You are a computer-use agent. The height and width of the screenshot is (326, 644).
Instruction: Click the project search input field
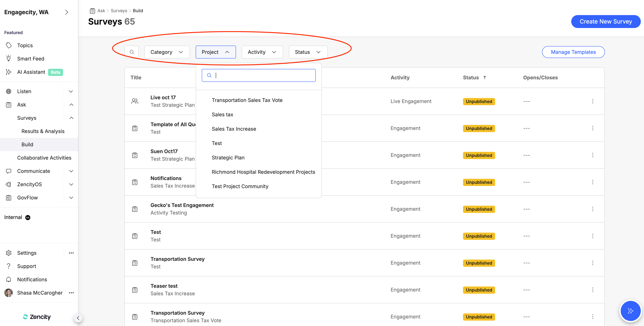click(x=259, y=75)
